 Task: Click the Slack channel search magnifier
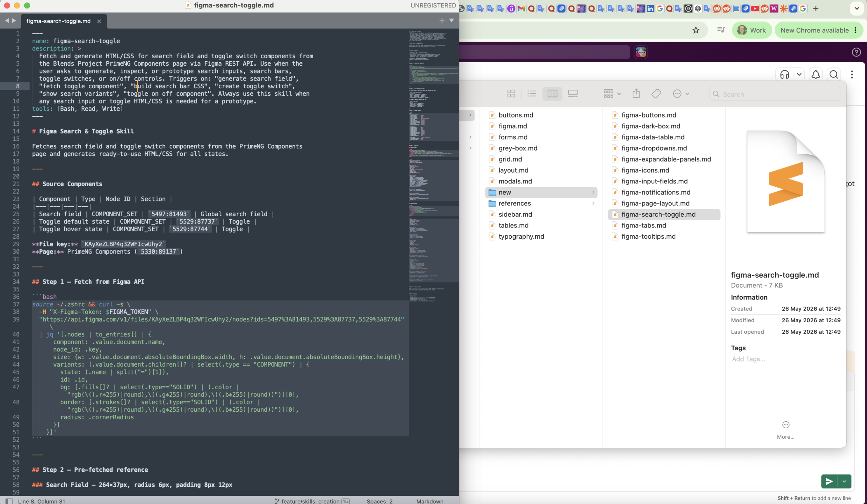point(833,74)
